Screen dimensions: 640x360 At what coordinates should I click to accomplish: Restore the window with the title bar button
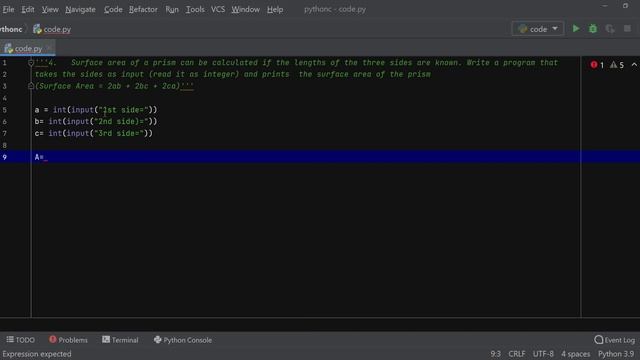(x=625, y=6)
